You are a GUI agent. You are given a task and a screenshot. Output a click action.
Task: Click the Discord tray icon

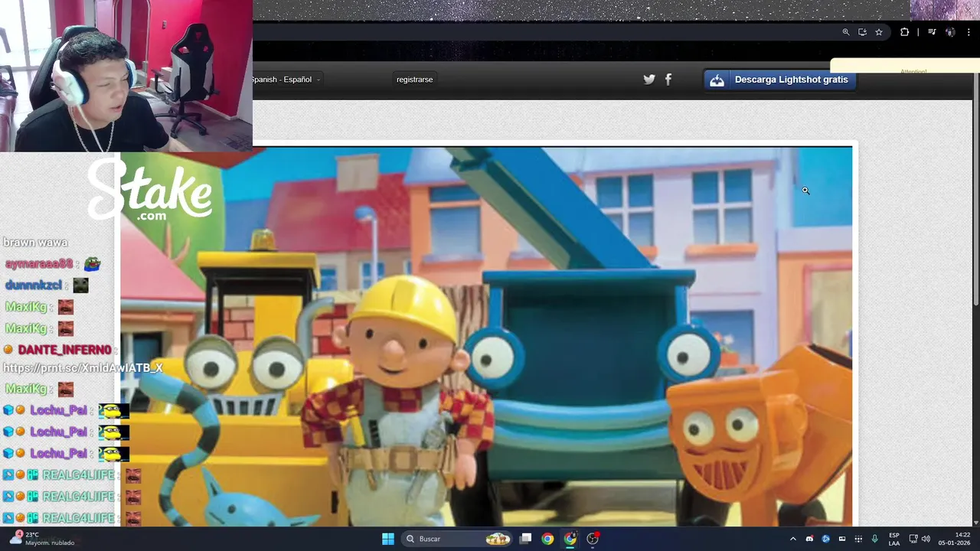(x=809, y=539)
